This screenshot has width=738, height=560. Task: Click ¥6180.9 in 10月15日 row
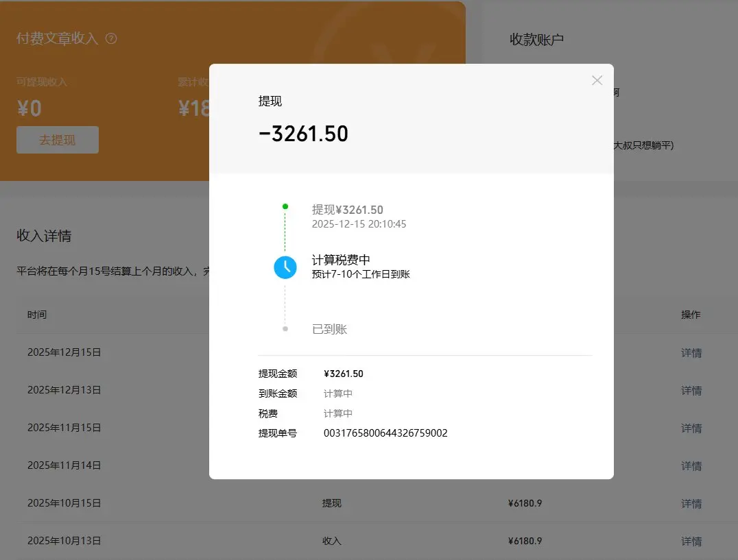tap(525, 503)
